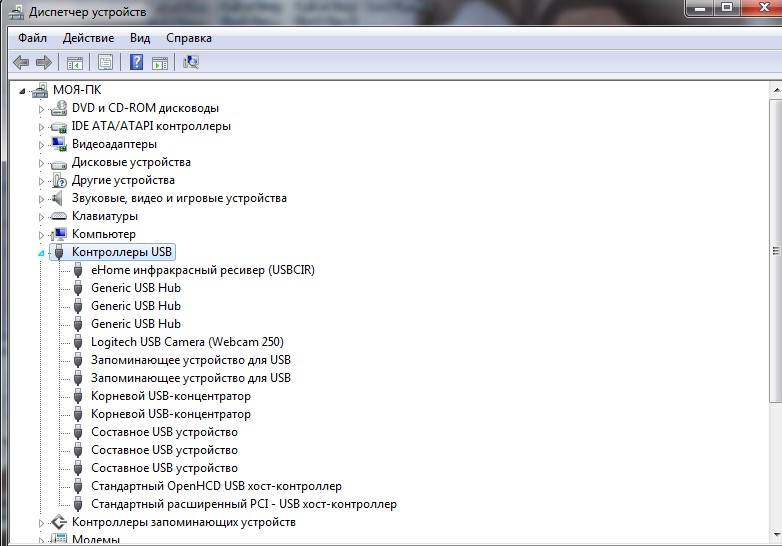The image size is (782, 546).
Task: Collapse the МОЯ-ПК root node
Action: point(22,91)
